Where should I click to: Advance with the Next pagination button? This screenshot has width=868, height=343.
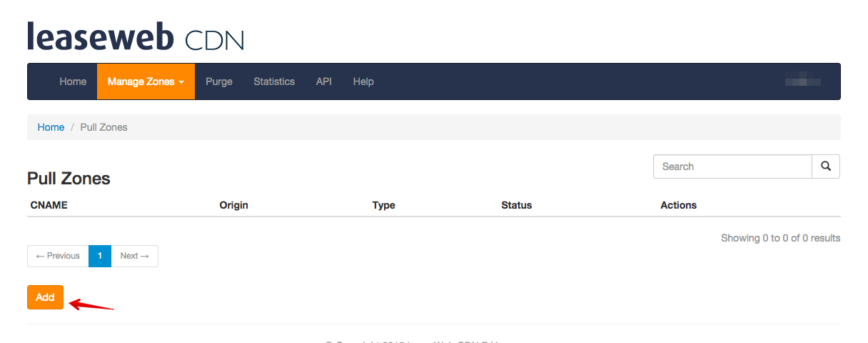[134, 256]
